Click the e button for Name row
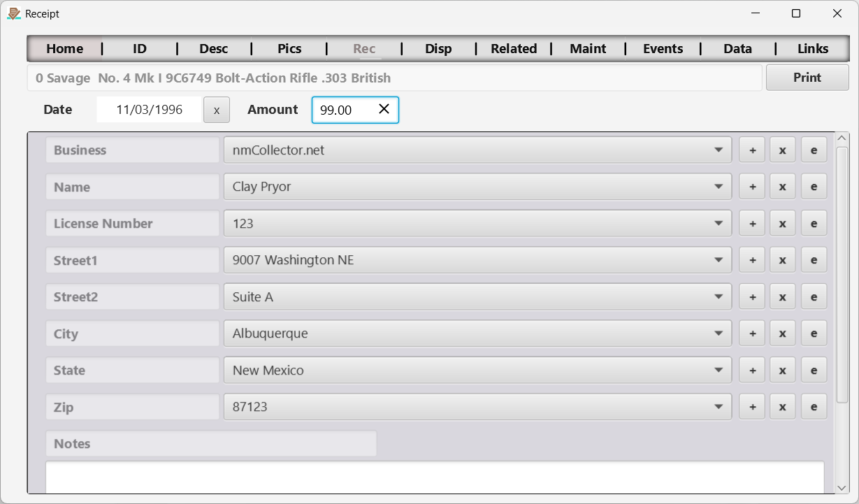This screenshot has height=504, width=859. (814, 187)
